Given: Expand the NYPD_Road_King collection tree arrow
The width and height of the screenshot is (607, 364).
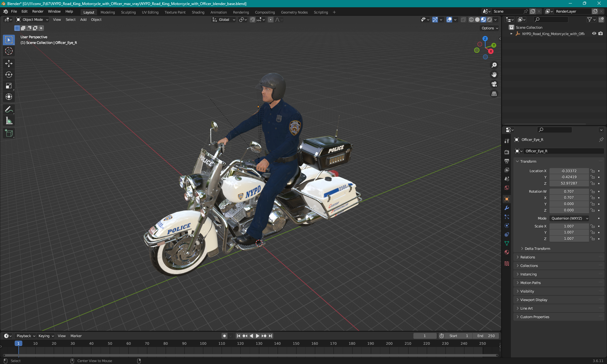Looking at the screenshot, I should pyautogui.click(x=512, y=33).
